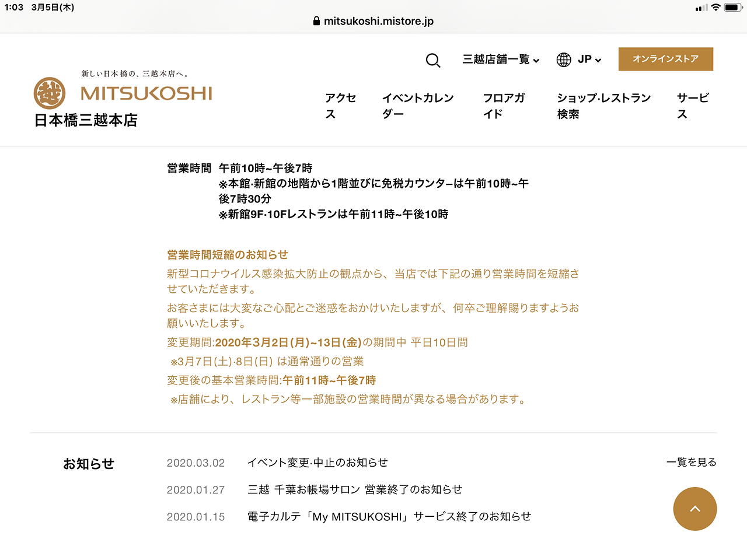This screenshot has height=560, width=747.
Task: Click the 一覧を見る link
Action: (x=692, y=462)
